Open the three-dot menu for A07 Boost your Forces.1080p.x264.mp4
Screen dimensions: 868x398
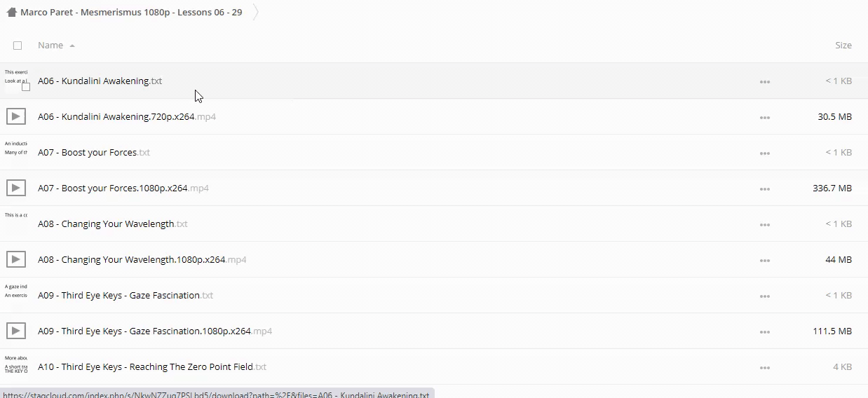(x=764, y=189)
